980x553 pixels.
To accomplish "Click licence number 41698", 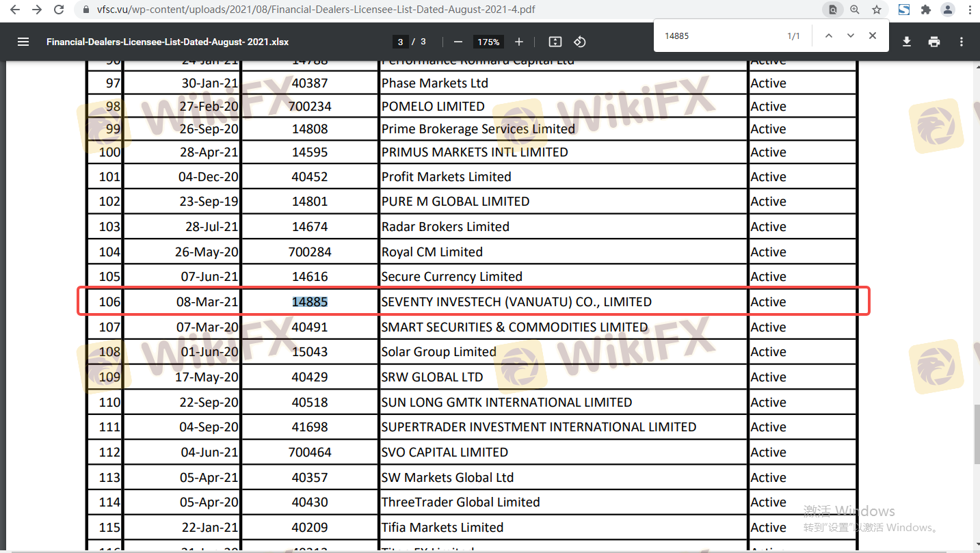I will pos(310,427).
